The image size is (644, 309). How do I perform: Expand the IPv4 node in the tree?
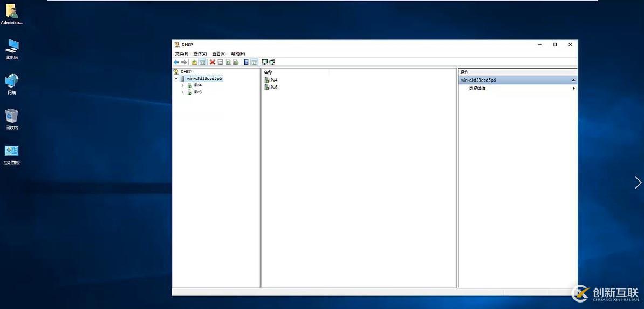[x=183, y=85]
